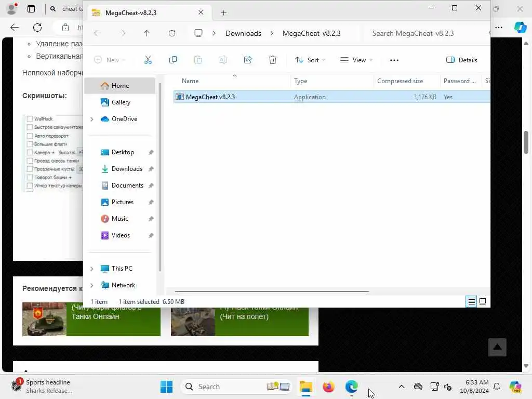Viewport: 532px width, 399px height.
Task: Click Downloads in the breadcrumb path
Action: point(243,33)
